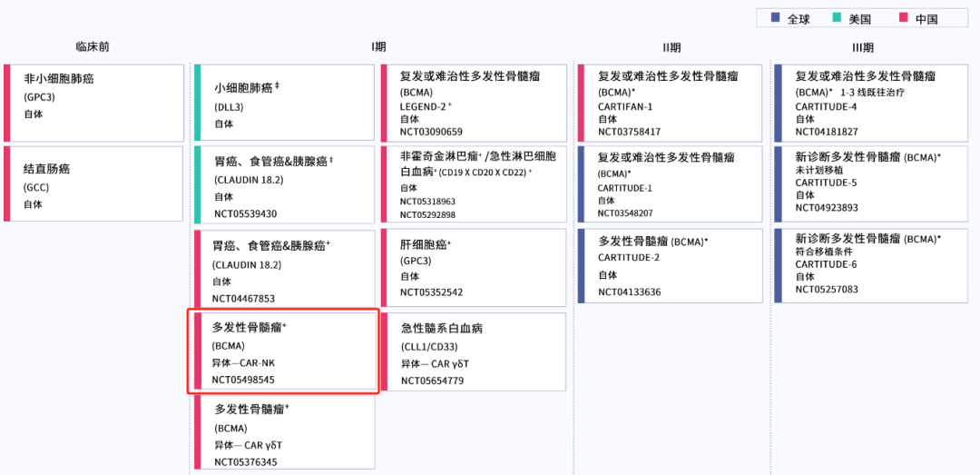Viewport: 980px width, 475px height.
Task: Open the CARTIFAN-1 trial card
Action: tap(670, 102)
